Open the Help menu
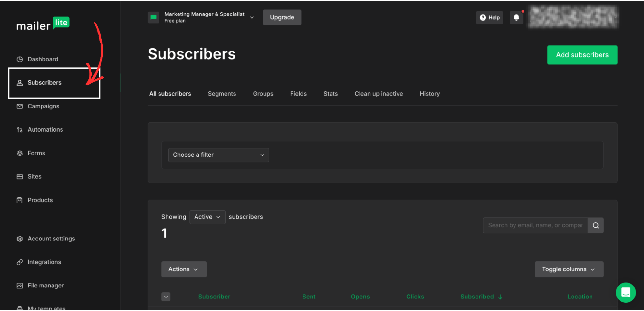 pyautogui.click(x=489, y=17)
